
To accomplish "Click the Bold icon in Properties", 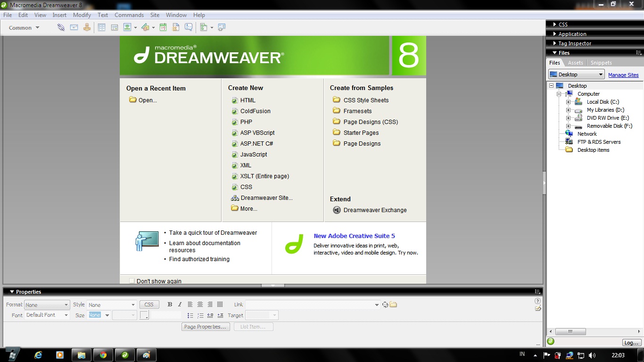I will coord(170,304).
